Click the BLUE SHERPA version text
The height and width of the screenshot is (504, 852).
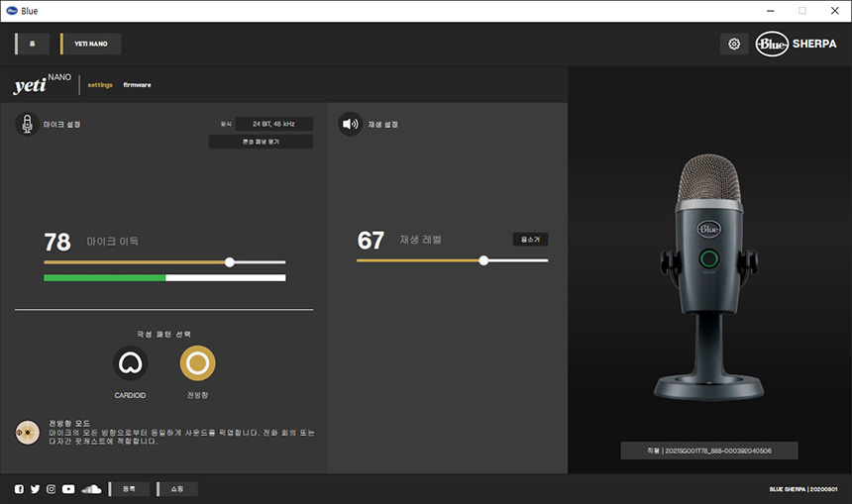(803, 489)
